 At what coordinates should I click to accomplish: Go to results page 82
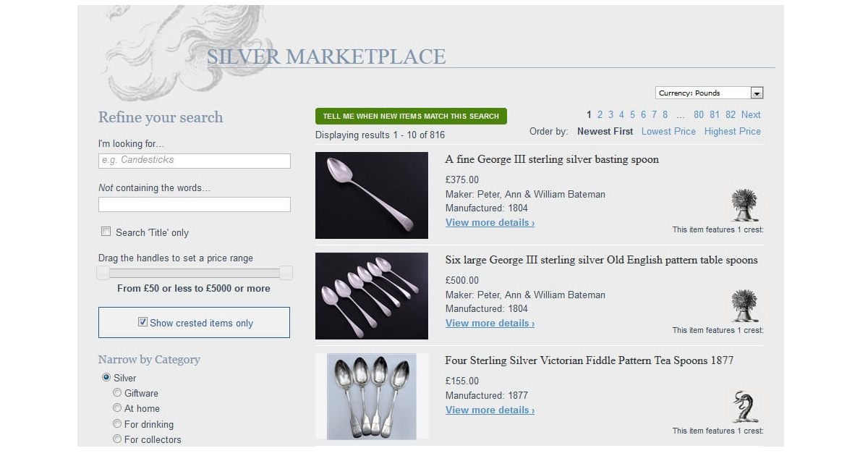pyautogui.click(x=731, y=114)
